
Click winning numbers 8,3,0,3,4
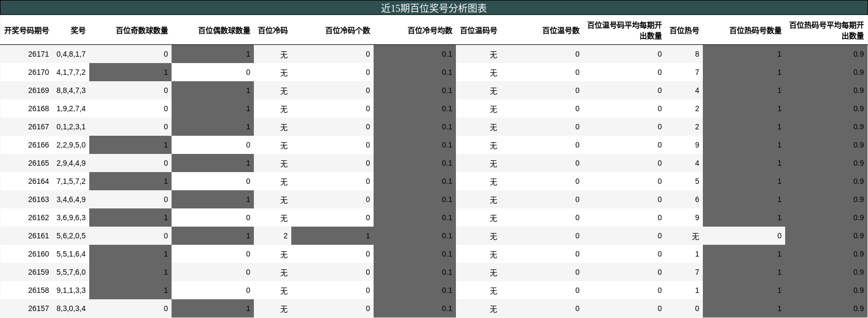(x=71, y=308)
